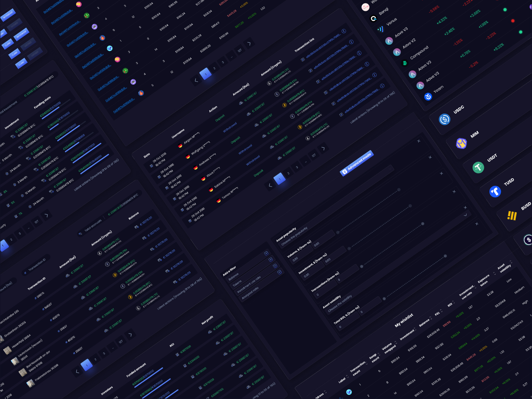Select page 3 in Username transactions pagination
Image resolution: width=532 pixels, height=399 pixels.
[297, 167]
